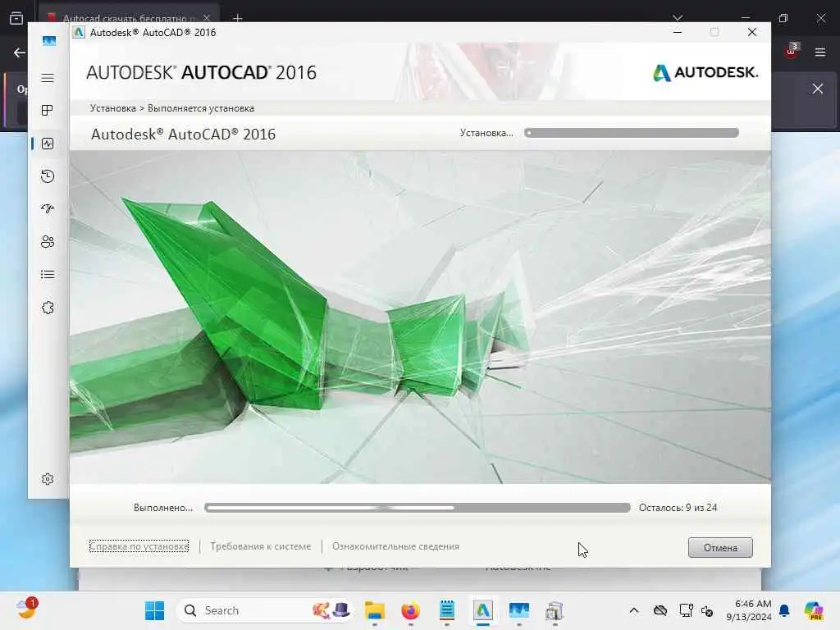Open Firefox View icon in browser
The image size is (840, 630).
[x=16, y=18]
